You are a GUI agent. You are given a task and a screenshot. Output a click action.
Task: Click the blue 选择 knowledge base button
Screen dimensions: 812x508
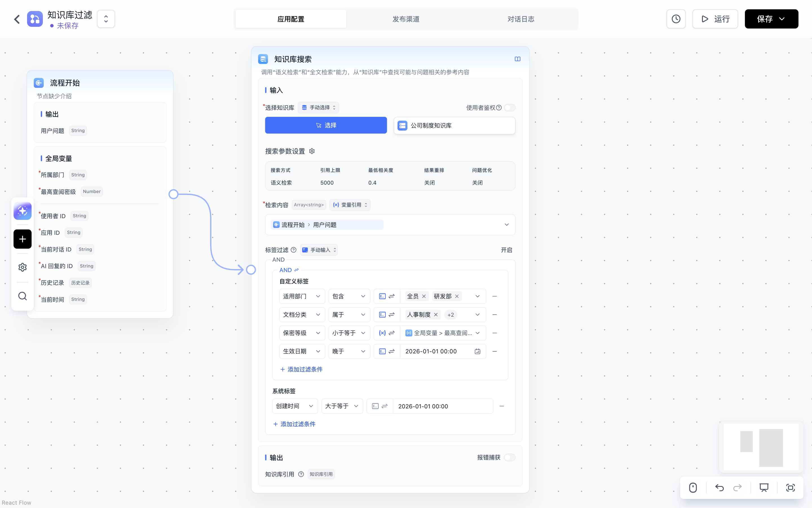[x=326, y=125]
